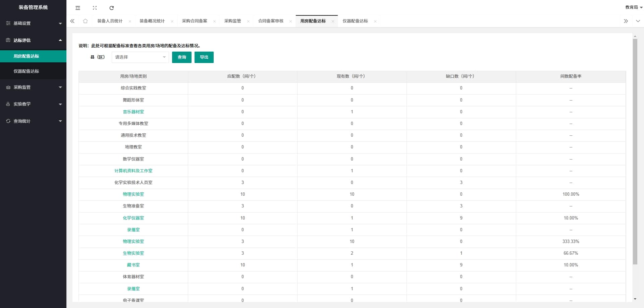Click the 导出 button

point(204,57)
